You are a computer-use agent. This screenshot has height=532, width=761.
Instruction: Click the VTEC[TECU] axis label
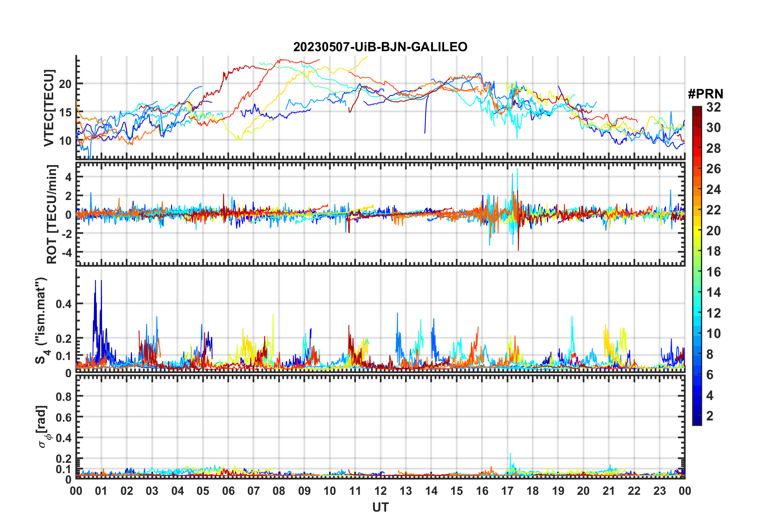(49, 108)
